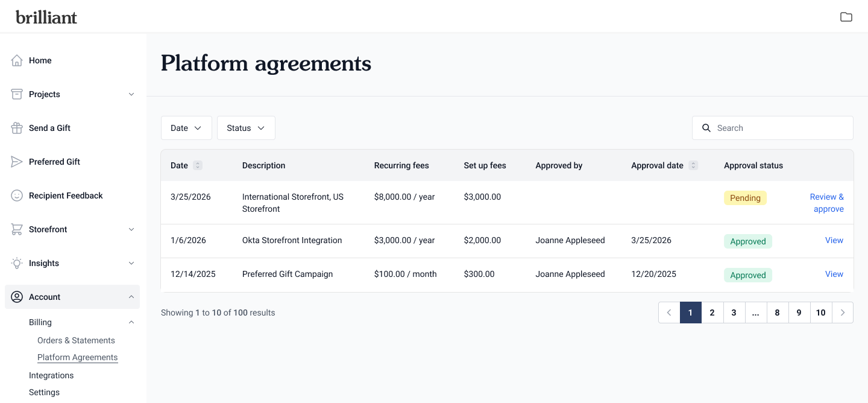Click International Storefront, US Storefront description
Image resolution: width=868 pixels, height=403 pixels.
(293, 203)
